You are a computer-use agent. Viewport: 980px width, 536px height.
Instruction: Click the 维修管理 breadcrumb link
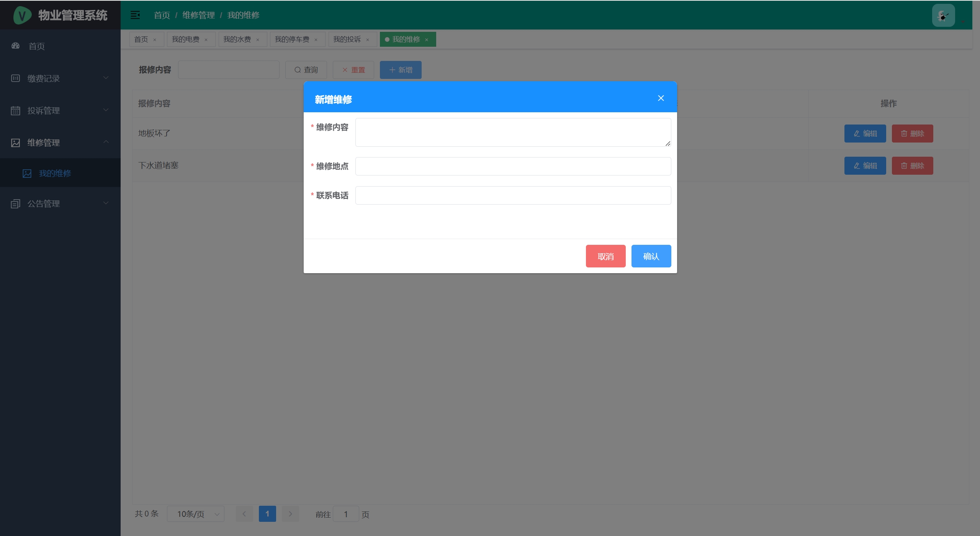click(x=198, y=15)
